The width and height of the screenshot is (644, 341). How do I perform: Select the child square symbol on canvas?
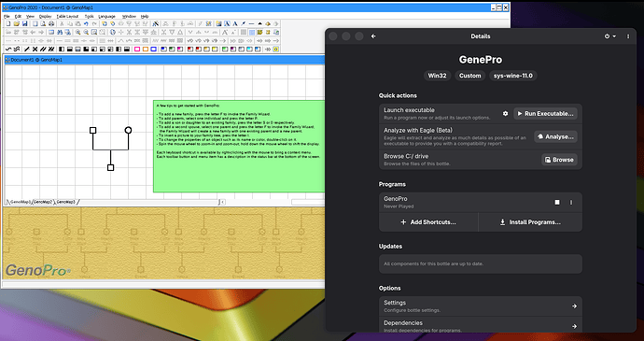click(x=110, y=167)
